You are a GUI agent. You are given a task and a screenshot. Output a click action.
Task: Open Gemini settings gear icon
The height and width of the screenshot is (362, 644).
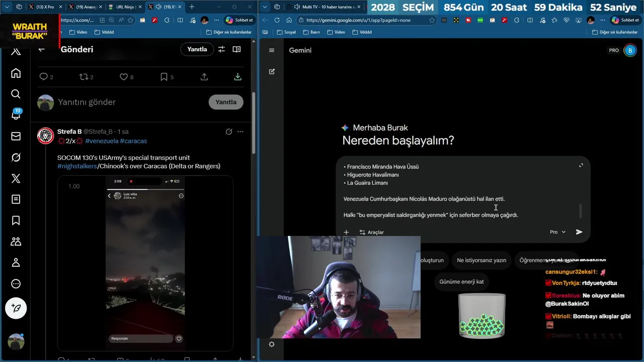[272, 344]
